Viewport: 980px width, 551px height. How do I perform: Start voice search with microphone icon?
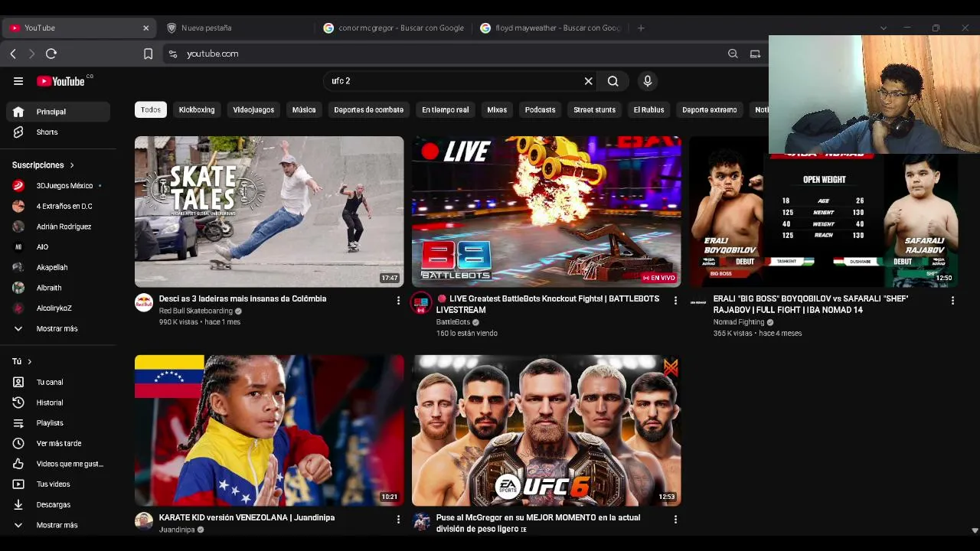point(648,81)
